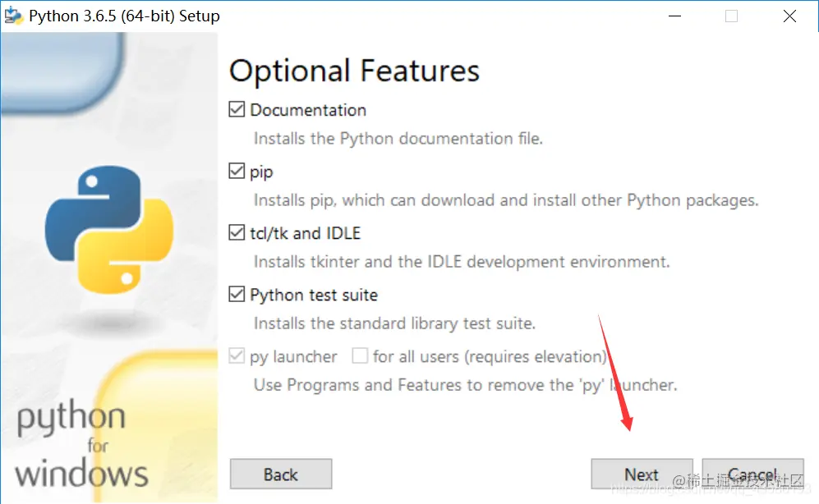Click the red arrow annotation
Image resolution: width=819 pixels, height=504 pixels.
point(616,373)
